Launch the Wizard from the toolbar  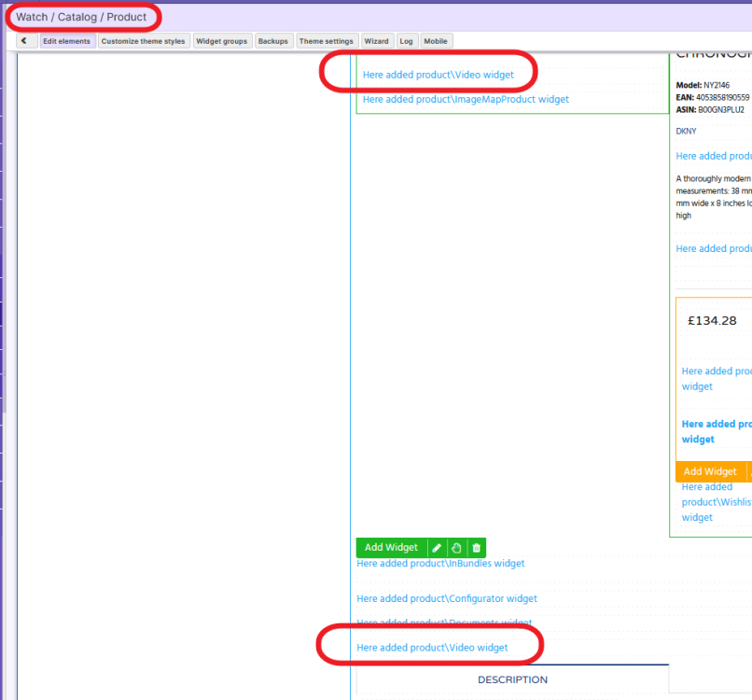click(376, 41)
